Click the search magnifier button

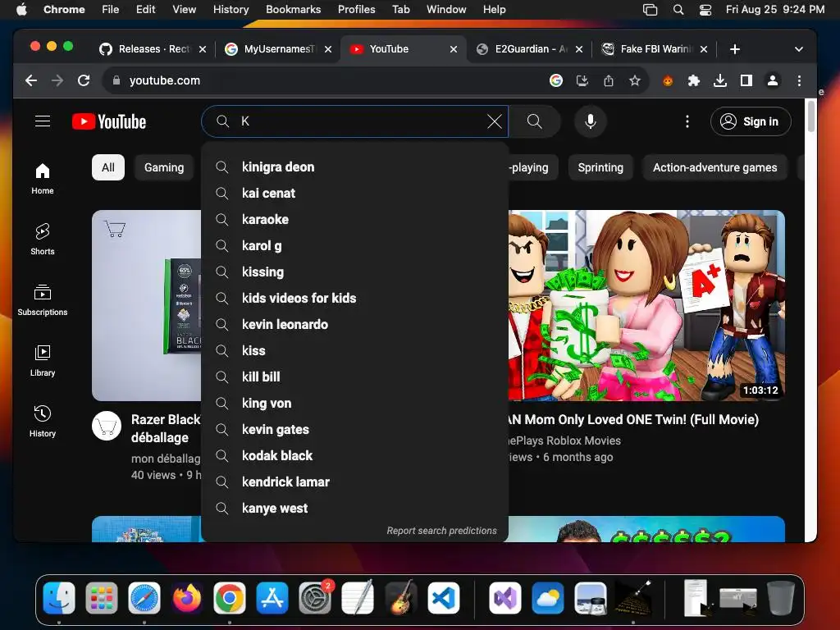tap(535, 121)
